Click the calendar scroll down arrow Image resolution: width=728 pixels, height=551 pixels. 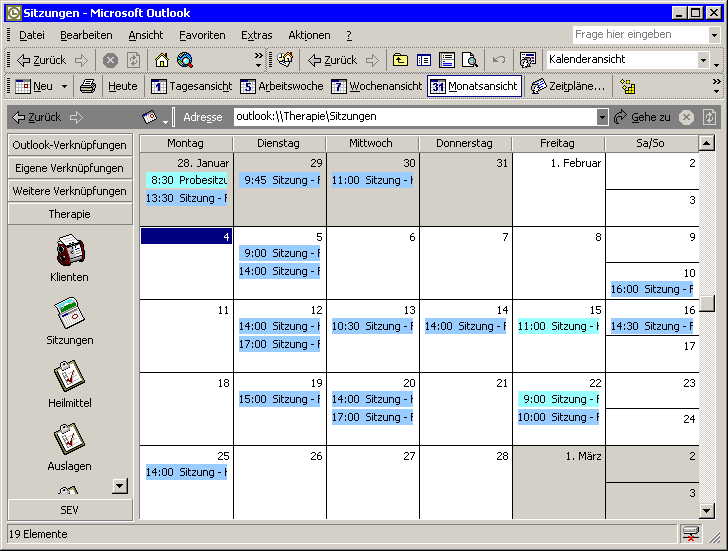[x=707, y=511]
